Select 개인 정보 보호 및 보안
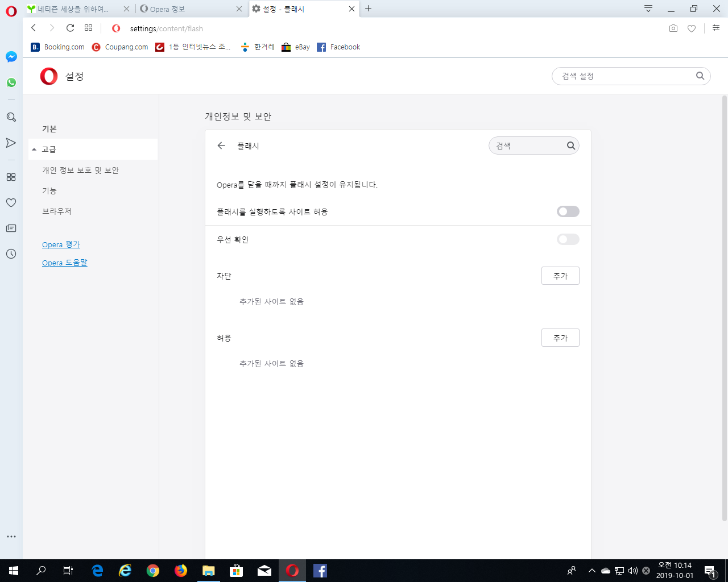Image resolution: width=728 pixels, height=582 pixels. point(81,171)
